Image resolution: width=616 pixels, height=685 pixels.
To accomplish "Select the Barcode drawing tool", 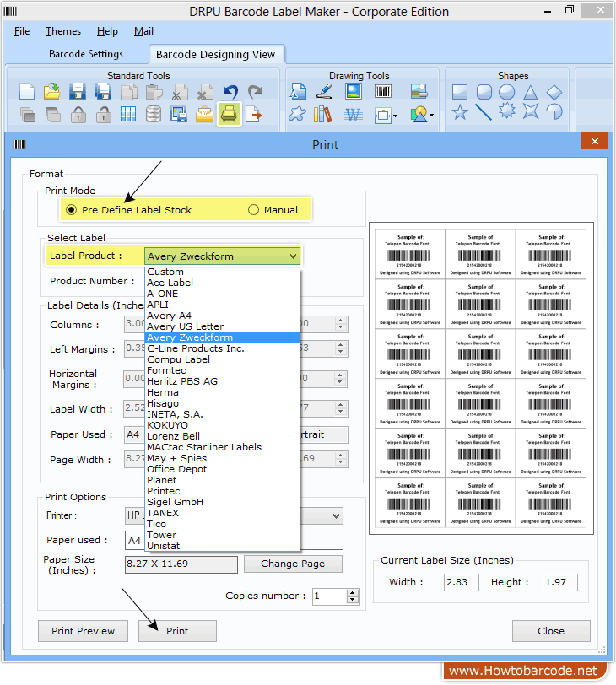I will pyautogui.click(x=383, y=92).
